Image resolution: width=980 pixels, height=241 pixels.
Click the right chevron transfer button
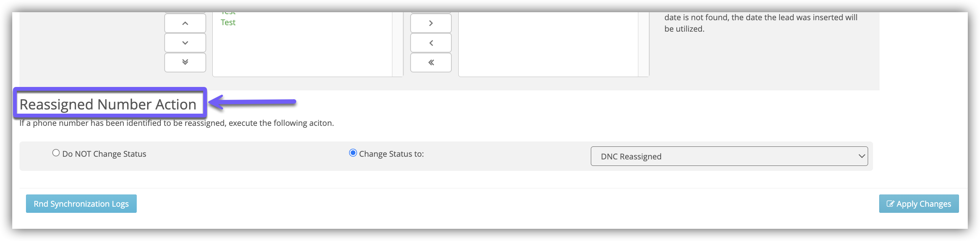(x=431, y=23)
